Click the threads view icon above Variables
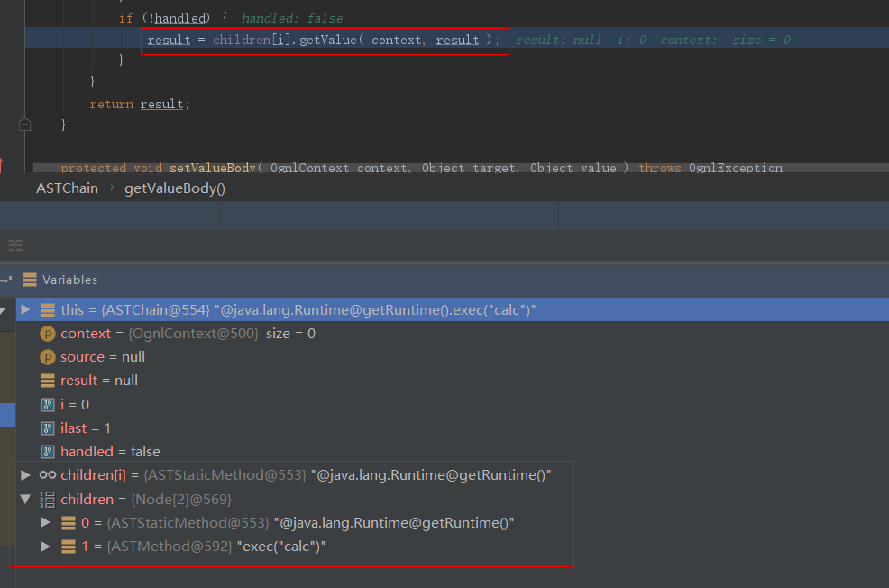The image size is (889, 588). point(15,245)
